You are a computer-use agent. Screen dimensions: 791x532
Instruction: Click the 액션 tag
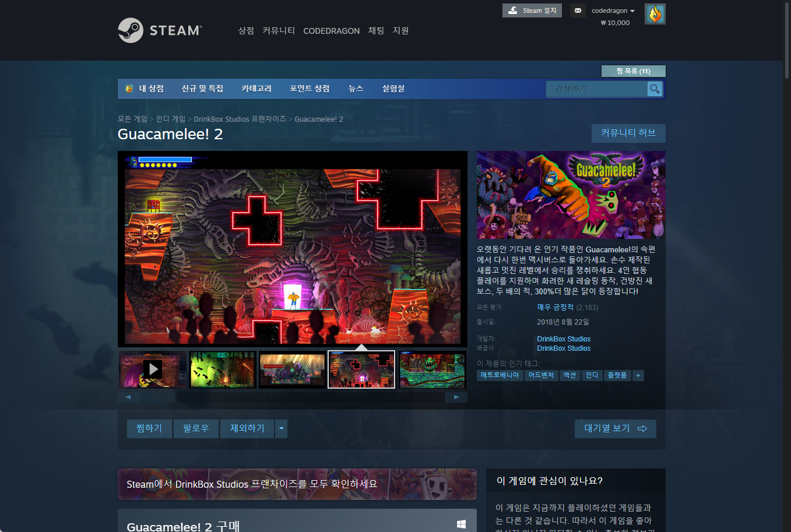pyautogui.click(x=569, y=375)
